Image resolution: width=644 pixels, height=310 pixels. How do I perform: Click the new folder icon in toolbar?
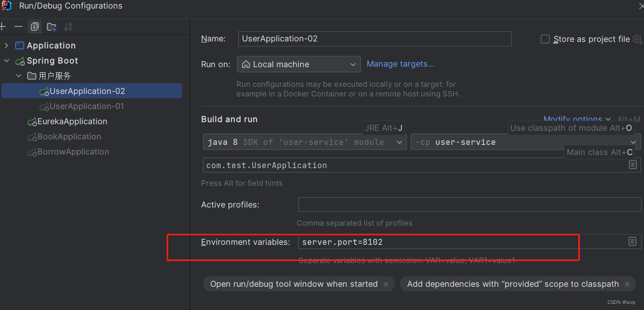pos(52,26)
